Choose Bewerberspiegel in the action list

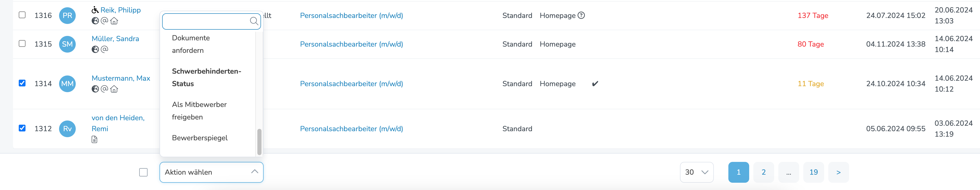coord(200,138)
